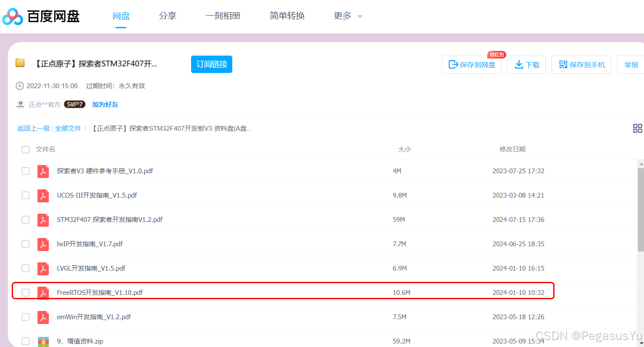Click the SVIP7 membership badge
644x347 pixels.
75,104
